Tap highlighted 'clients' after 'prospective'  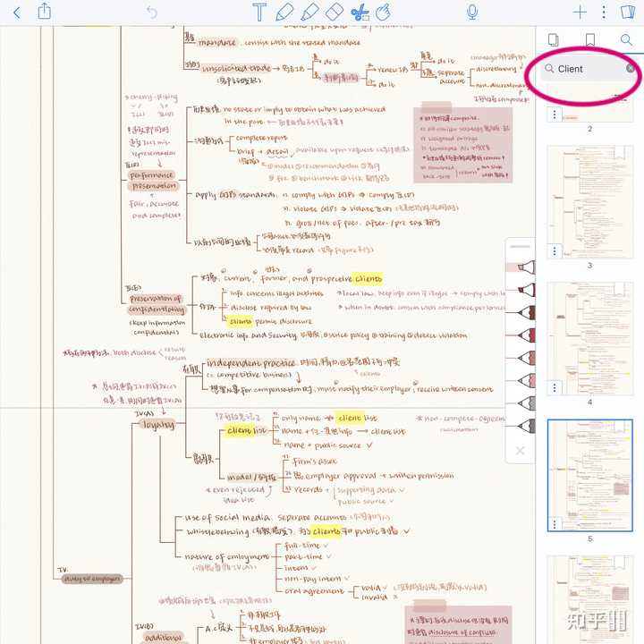pos(368,279)
